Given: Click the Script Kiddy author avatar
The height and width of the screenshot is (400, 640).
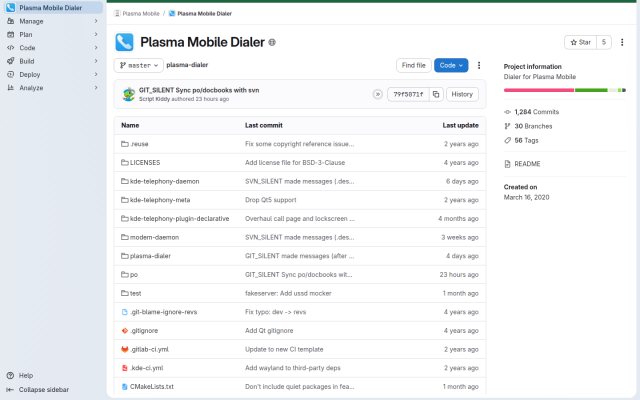Looking at the screenshot, I should point(129,94).
